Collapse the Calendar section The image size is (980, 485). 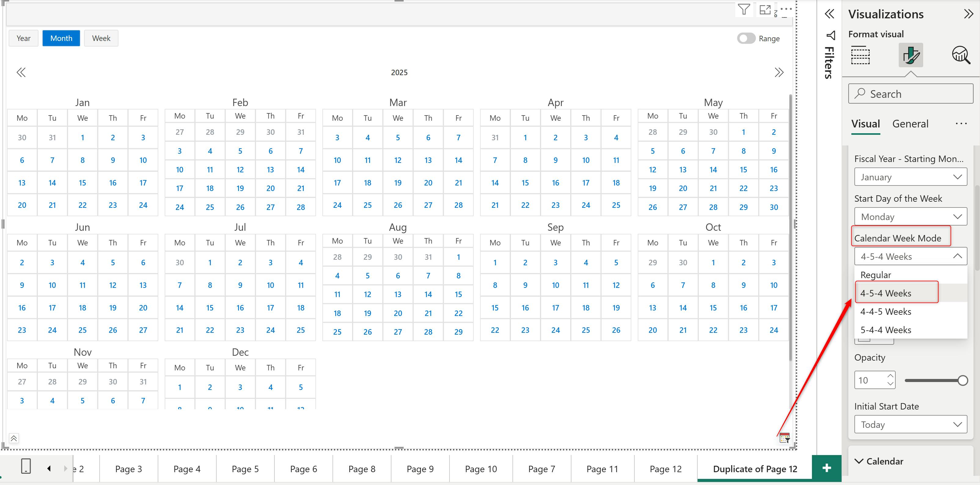point(859,461)
